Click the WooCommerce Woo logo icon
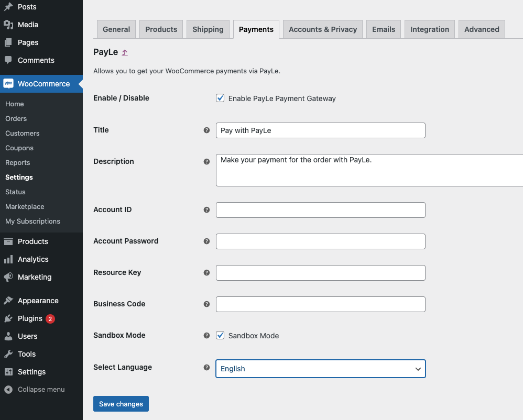Viewport: 523px width, 420px height. coord(8,83)
